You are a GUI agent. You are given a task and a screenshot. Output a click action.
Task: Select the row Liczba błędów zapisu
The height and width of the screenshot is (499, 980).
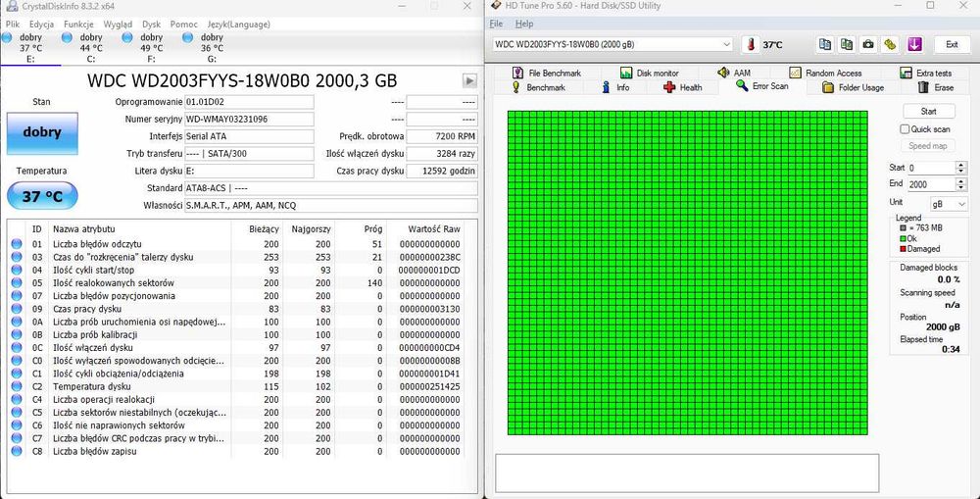(236, 452)
